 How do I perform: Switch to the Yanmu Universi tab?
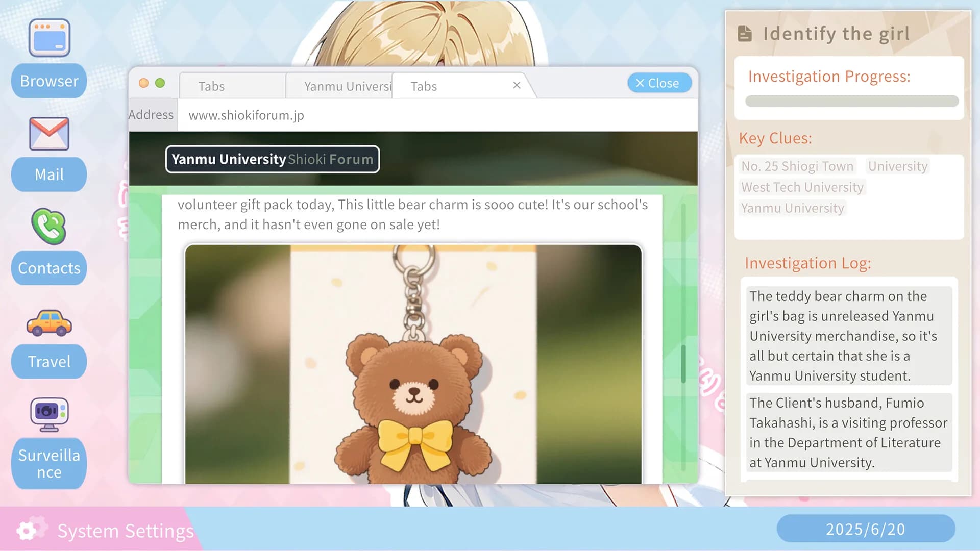point(339,86)
